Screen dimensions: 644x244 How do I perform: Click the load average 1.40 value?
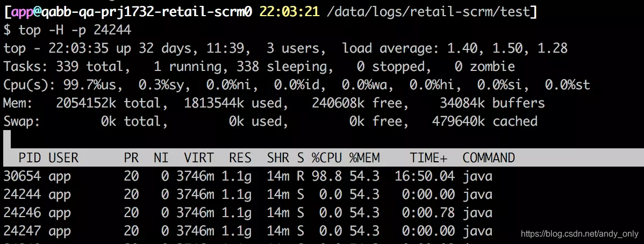point(462,48)
